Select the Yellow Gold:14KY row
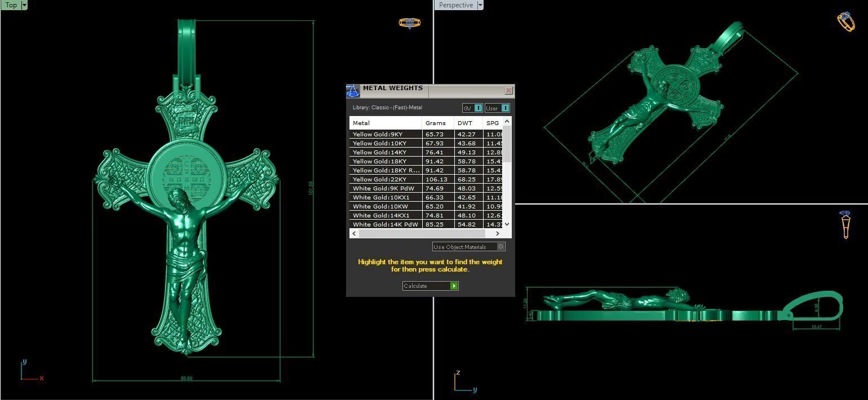The image size is (868, 400). (x=426, y=152)
